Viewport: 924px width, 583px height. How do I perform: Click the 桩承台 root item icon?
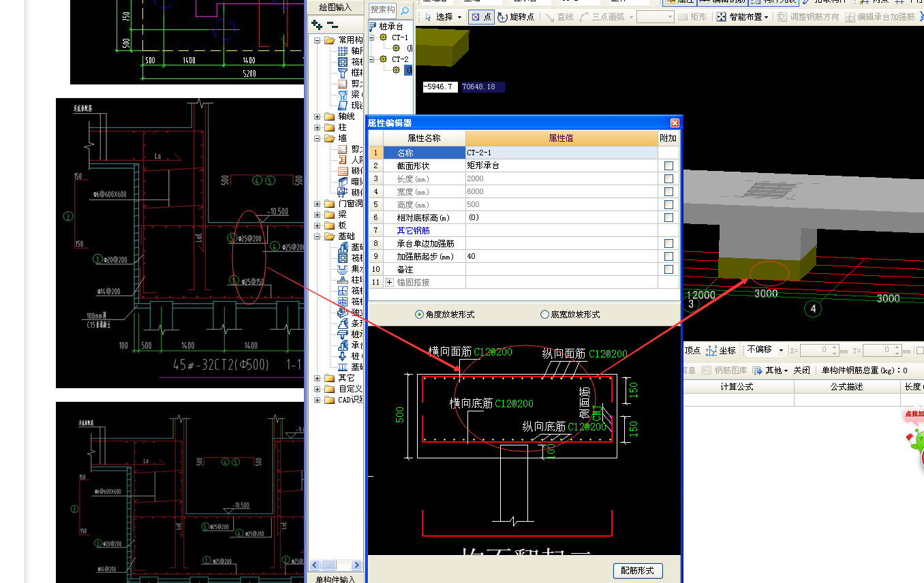(373, 27)
